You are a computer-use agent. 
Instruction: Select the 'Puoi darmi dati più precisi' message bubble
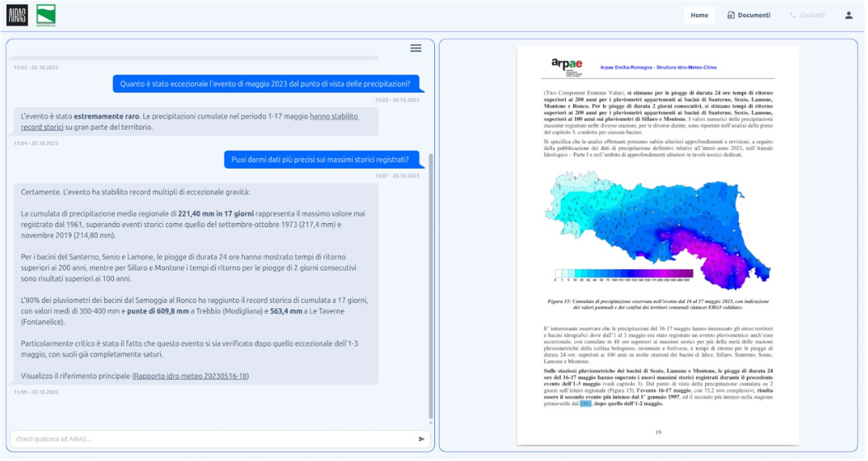tap(323, 160)
